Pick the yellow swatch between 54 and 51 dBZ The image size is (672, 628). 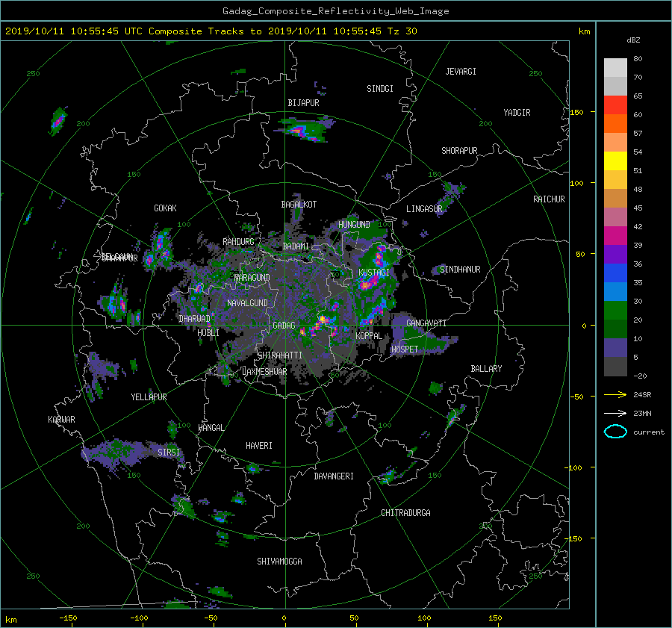click(x=615, y=161)
